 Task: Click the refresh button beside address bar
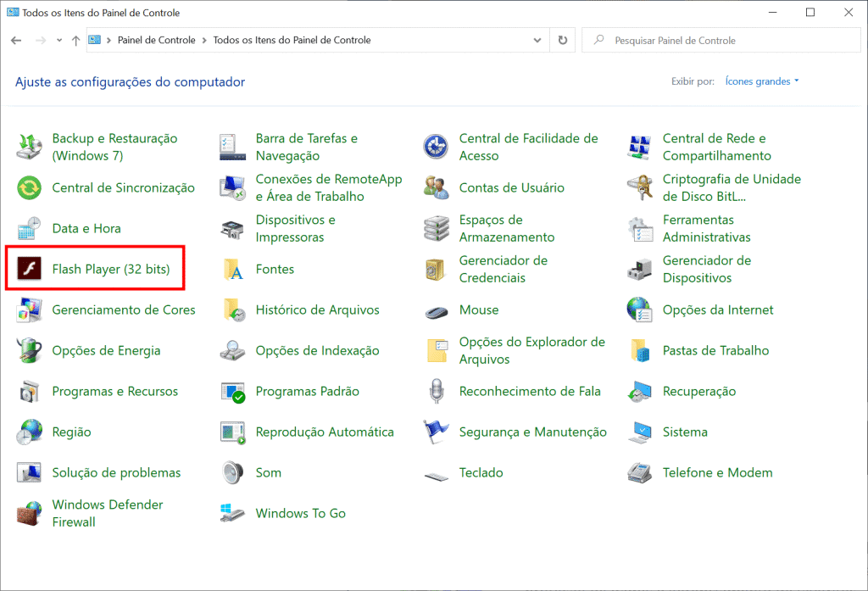click(x=563, y=40)
